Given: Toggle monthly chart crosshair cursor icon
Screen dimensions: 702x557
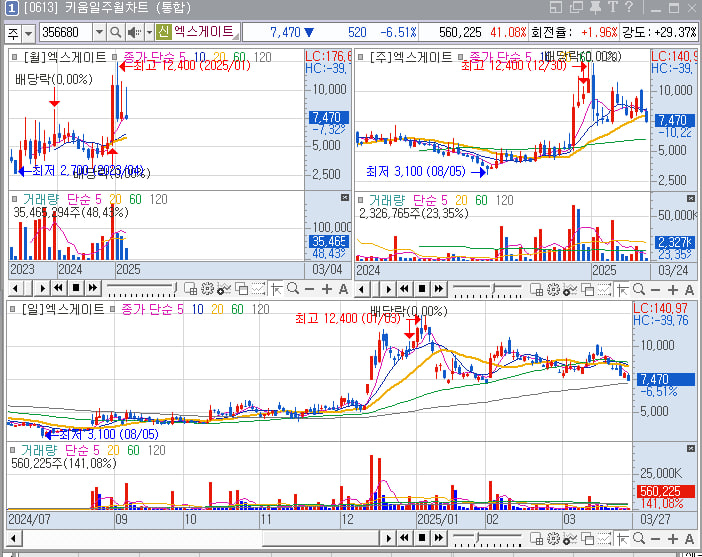Looking at the screenshot, I should [276, 289].
